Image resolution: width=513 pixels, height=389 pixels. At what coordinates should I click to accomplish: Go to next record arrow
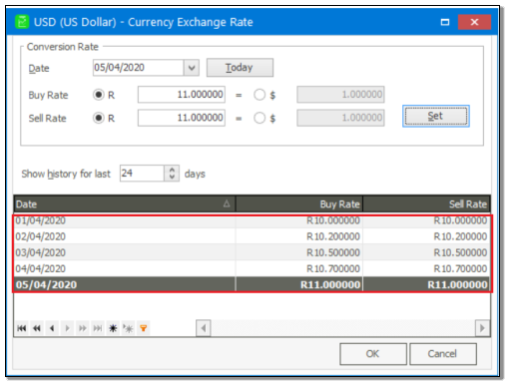tap(67, 328)
